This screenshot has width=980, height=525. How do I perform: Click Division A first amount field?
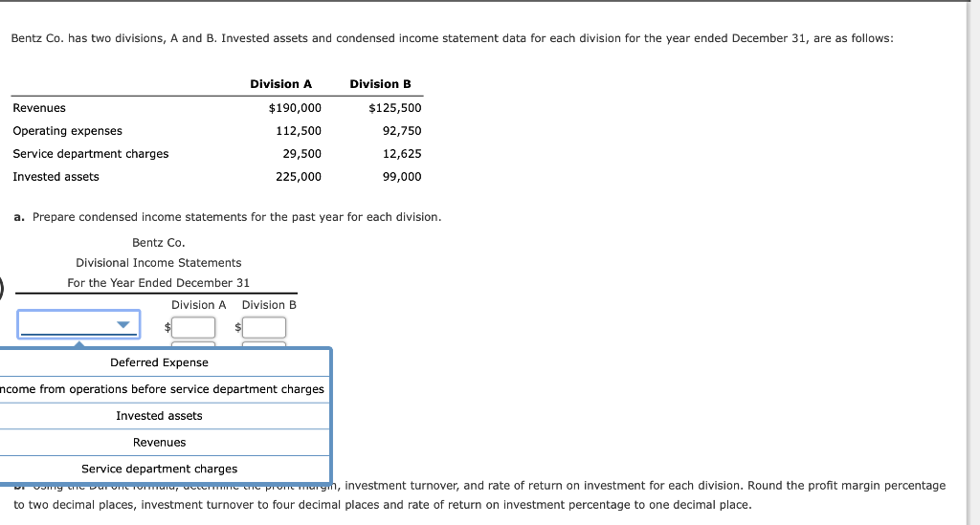(193, 328)
